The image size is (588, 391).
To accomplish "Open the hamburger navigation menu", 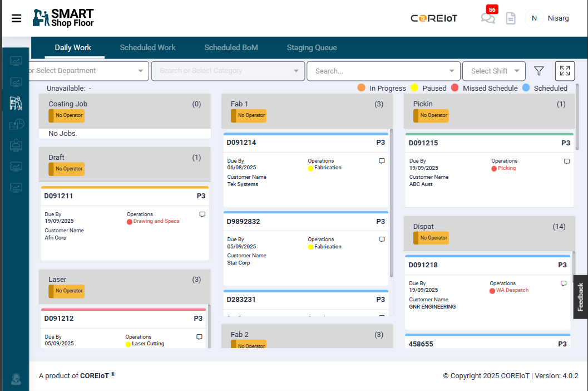I will pyautogui.click(x=17, y=18).
